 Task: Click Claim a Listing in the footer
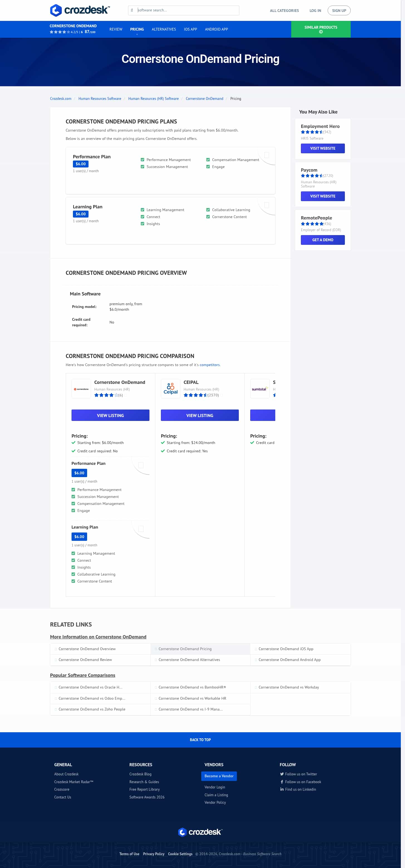(x=216, y=795)
